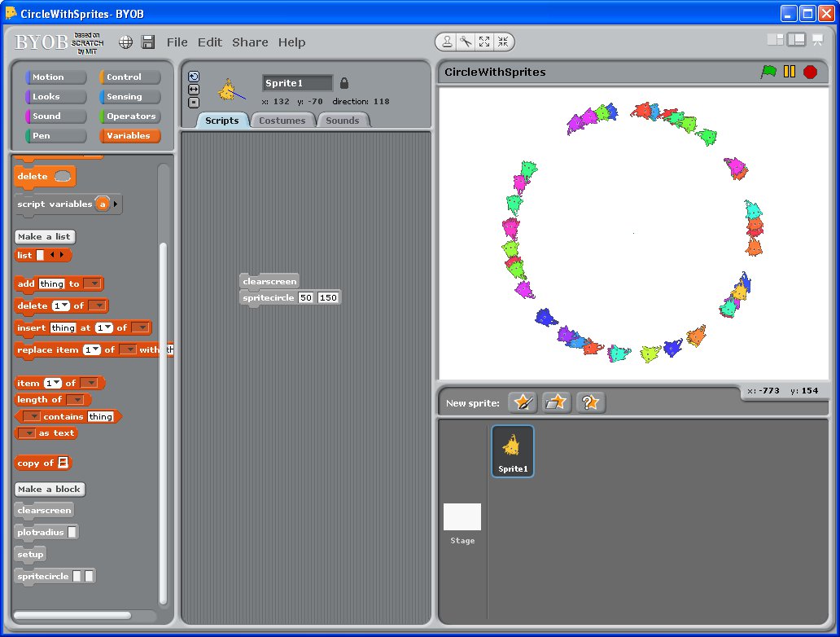Enter presentation mode

[x=817, y=40]
